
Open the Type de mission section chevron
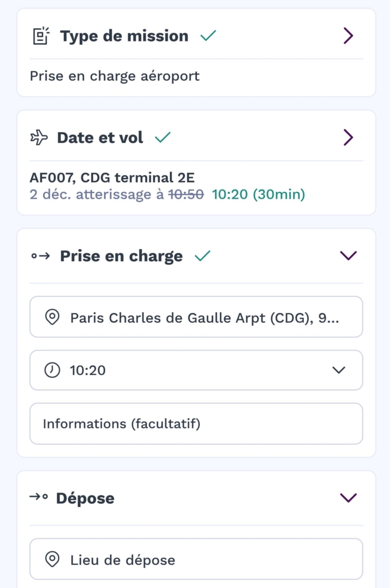(x=348, y=36)
